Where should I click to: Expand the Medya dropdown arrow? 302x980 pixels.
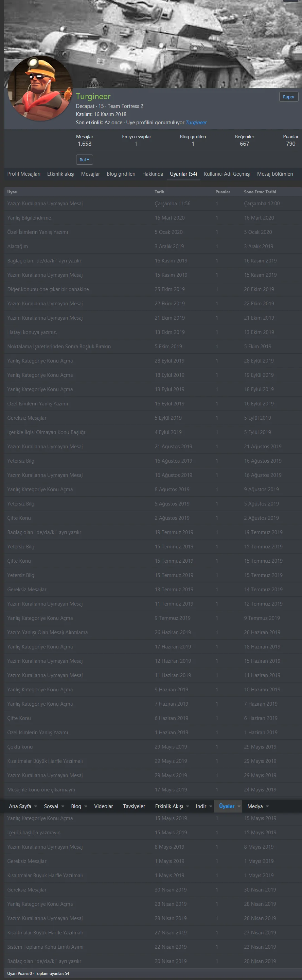pyautogui.click(x=267, y=806)
